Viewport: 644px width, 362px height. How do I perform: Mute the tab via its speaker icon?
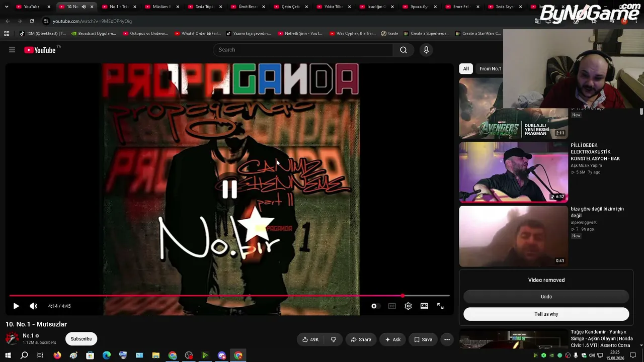[x=84, y=7]
